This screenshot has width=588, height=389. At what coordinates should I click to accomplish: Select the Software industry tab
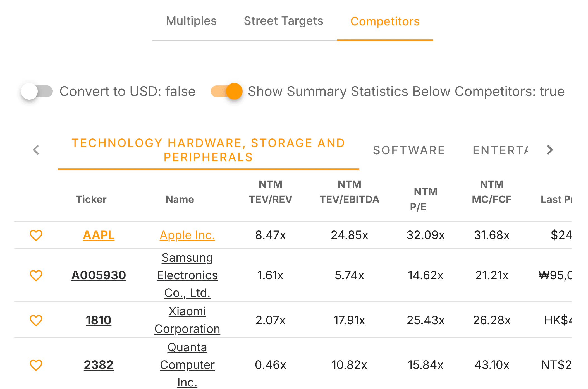tap(409, 150)
